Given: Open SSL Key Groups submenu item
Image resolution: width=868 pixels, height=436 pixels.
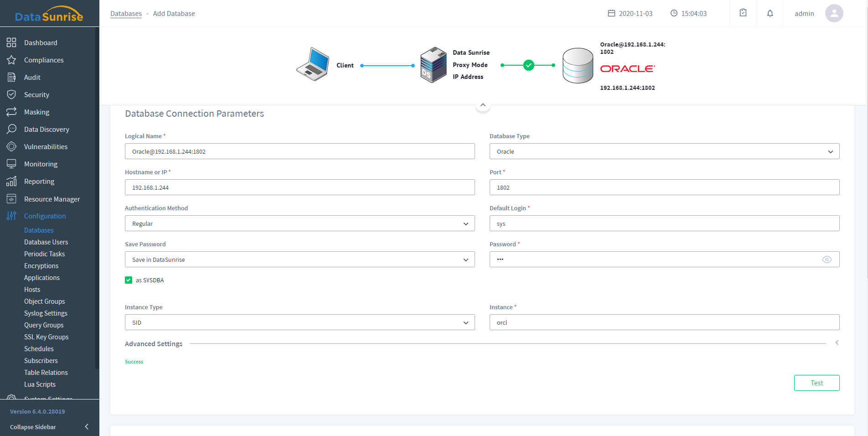Looking at the screenshot, I should click(46, 337).
